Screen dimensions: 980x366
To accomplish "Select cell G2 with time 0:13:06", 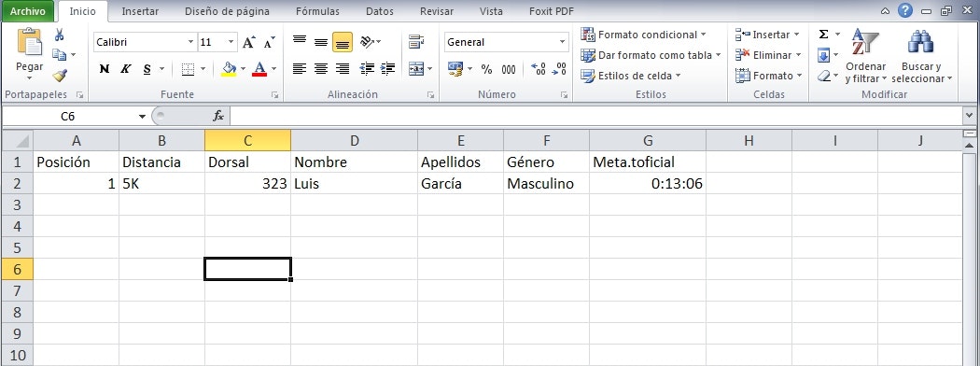I will click(x=648, y=183).
